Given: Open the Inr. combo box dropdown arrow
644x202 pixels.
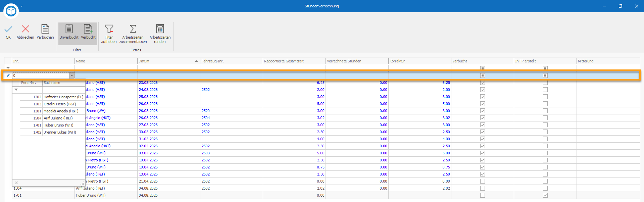Looking at the screenshot, I should pos(71,75).
